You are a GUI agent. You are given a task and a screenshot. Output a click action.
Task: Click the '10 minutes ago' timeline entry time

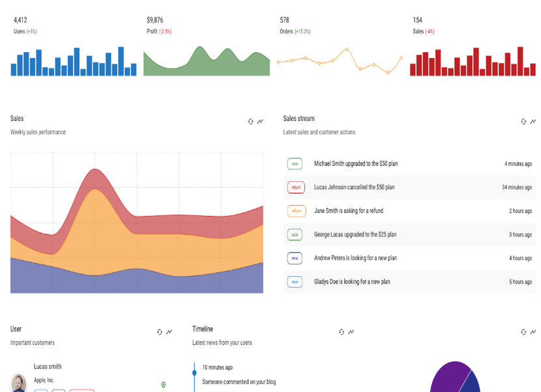[217, 367]
